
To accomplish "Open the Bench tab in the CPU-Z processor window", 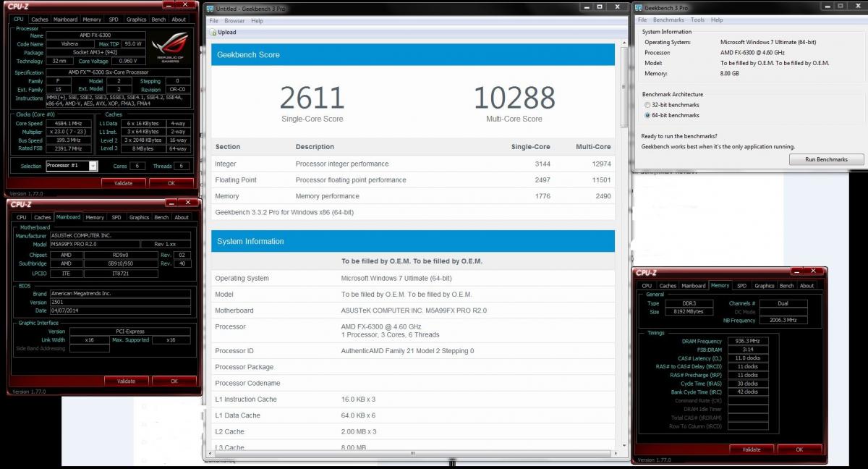I will tap(158, 20).
